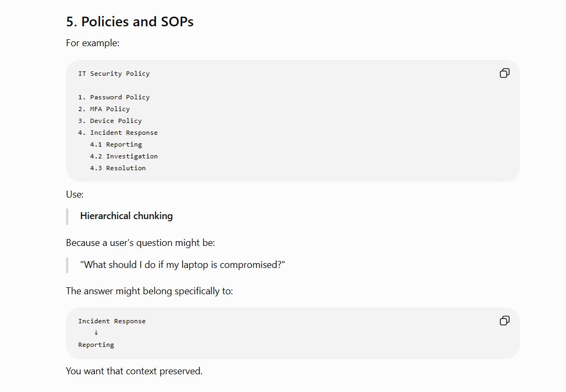This screenshot has width=566, height=392.
Task: Click the '2. MFA Policy' line
Action: [x=104, y=109]
